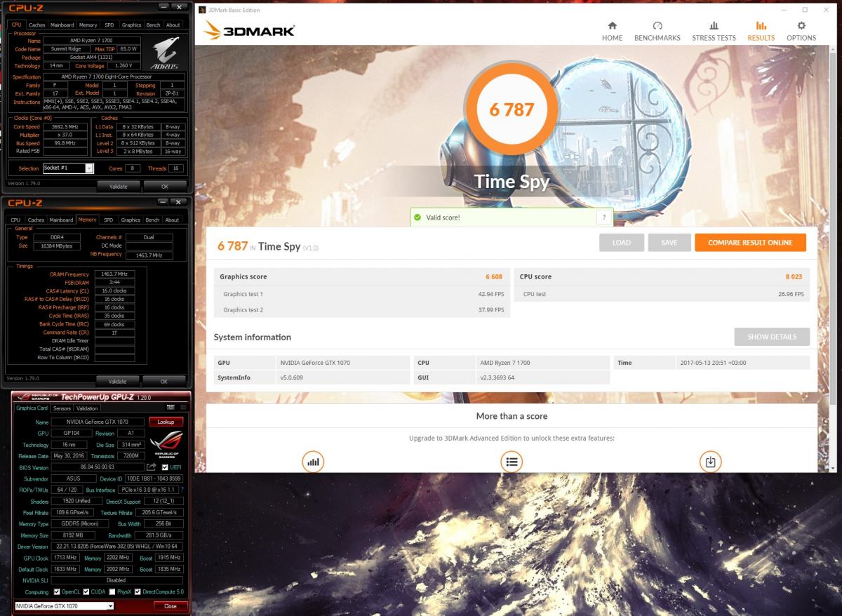Viewport: 842px width, 616px height.
Task: Switch to Sensors tab in GPU-Z
Action: point(62,408)
